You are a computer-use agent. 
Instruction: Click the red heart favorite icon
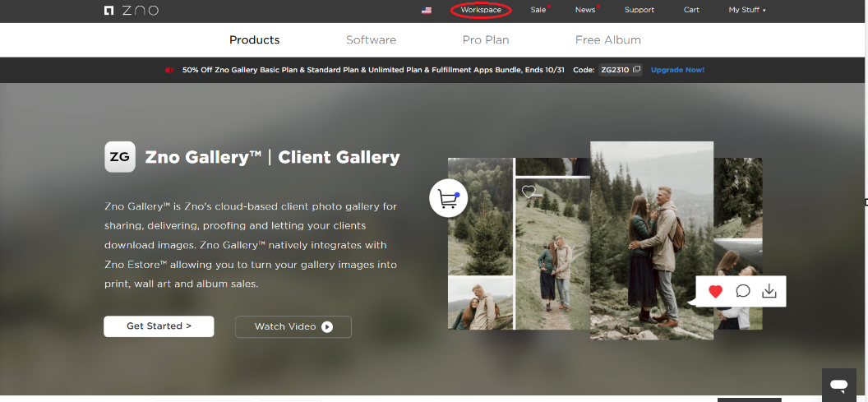716,291
